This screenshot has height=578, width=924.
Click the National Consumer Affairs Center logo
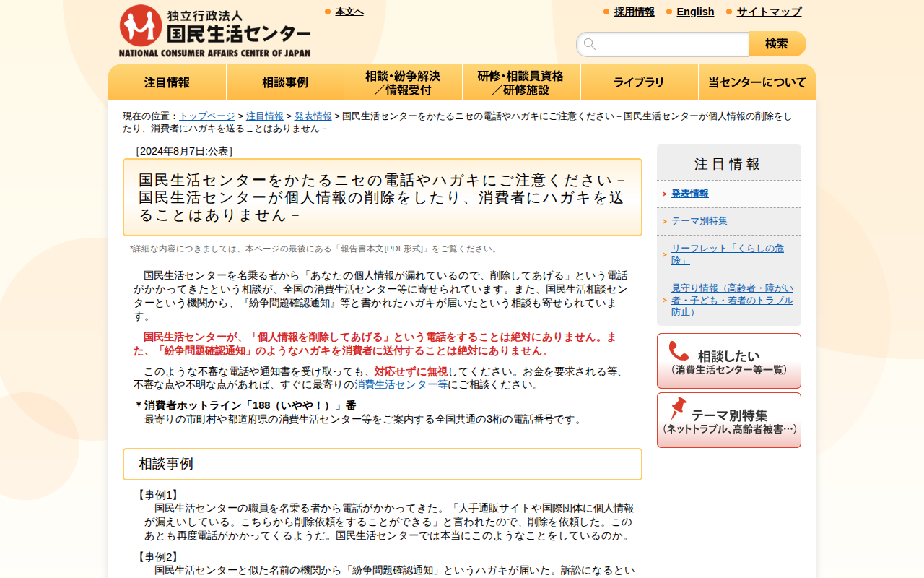215,31
